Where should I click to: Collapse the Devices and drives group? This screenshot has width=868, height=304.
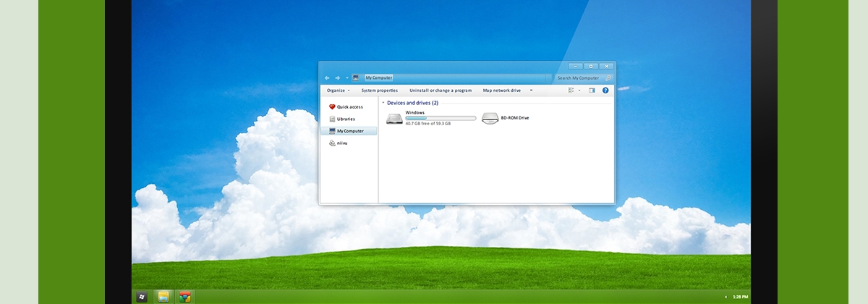pyautogui.click(x=383, y=103)
